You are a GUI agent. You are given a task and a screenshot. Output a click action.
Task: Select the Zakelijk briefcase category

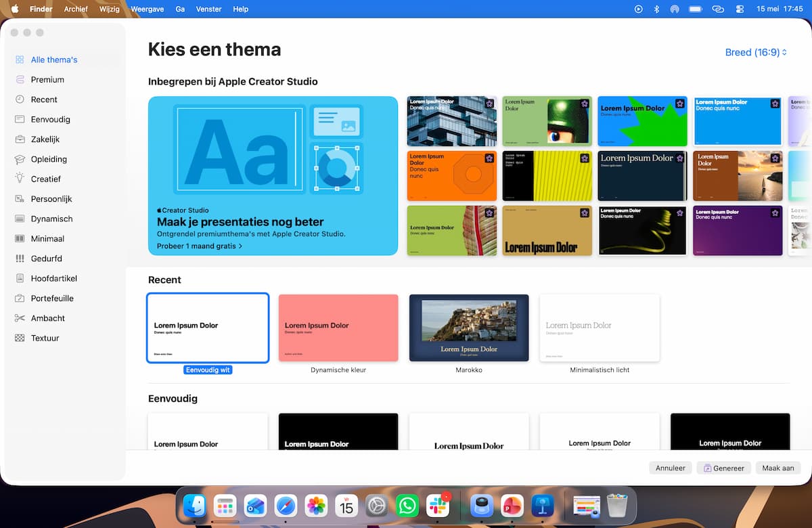pyautogui.click(x=45, y=139)
